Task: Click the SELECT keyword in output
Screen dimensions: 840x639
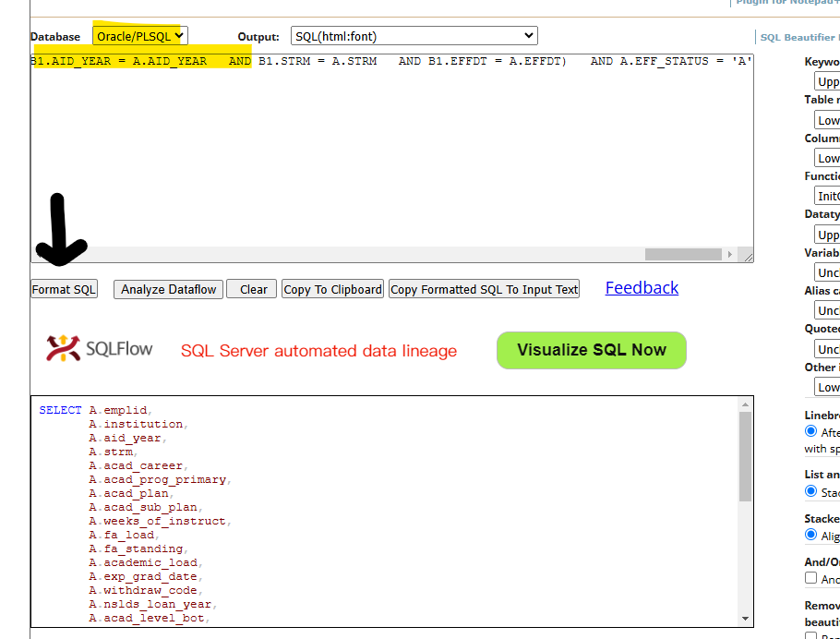Action: (61, 410)
